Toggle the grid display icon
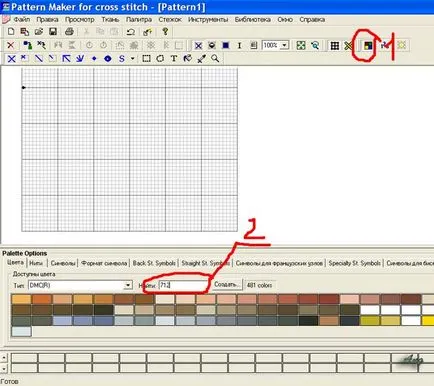 tap(335, 45)
